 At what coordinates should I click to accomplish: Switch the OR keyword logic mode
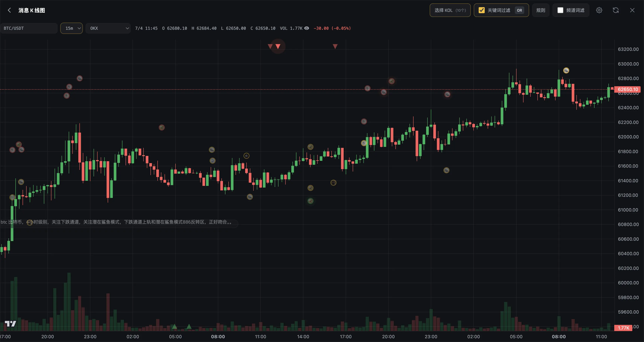[519, 10]
